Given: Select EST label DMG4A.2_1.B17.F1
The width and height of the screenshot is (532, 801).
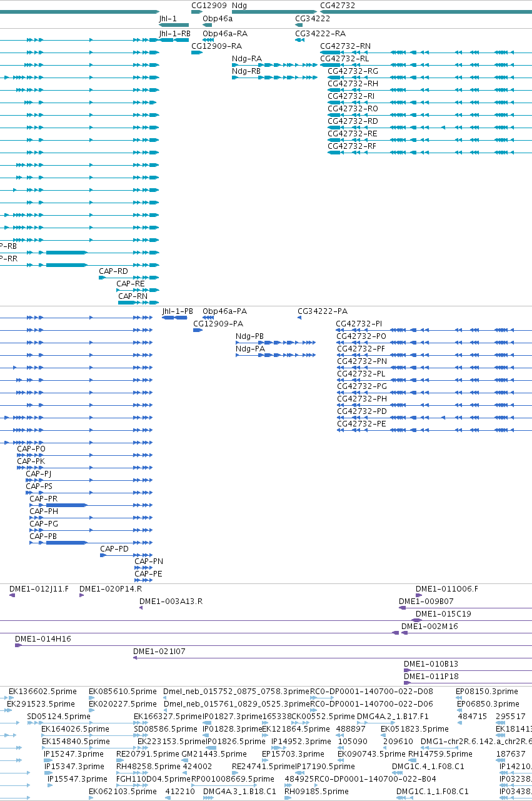Looking at the screenshot, I should 393,716.
